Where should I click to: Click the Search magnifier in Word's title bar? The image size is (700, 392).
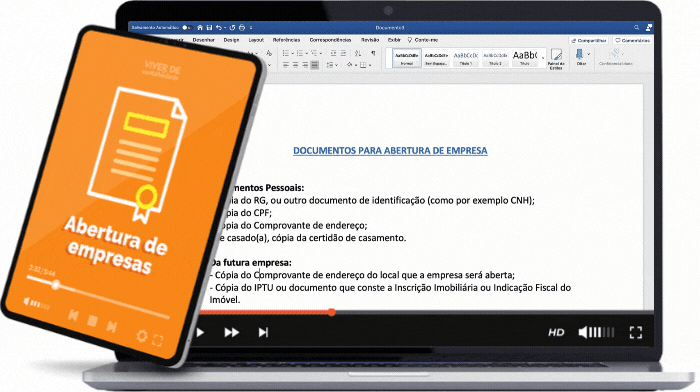click(636, 28)
